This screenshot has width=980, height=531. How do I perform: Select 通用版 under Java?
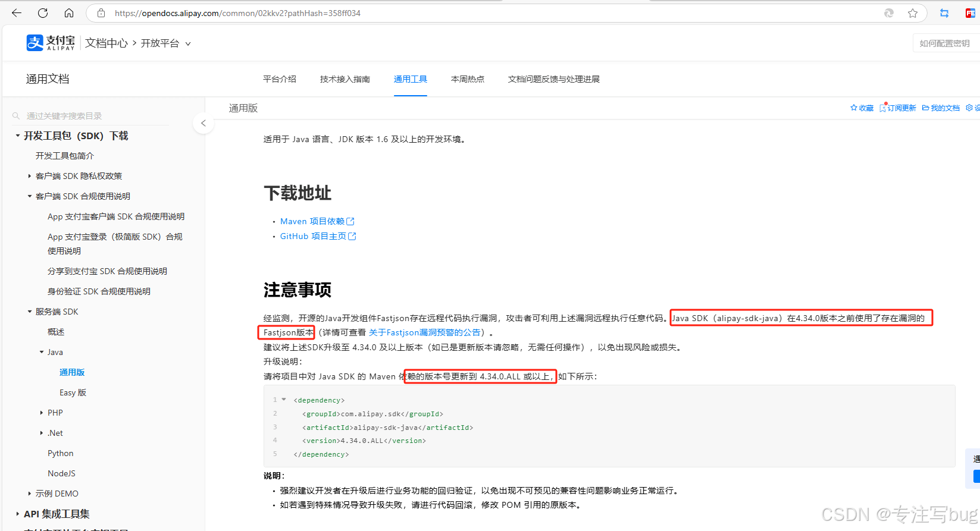(x=72, y=372)
